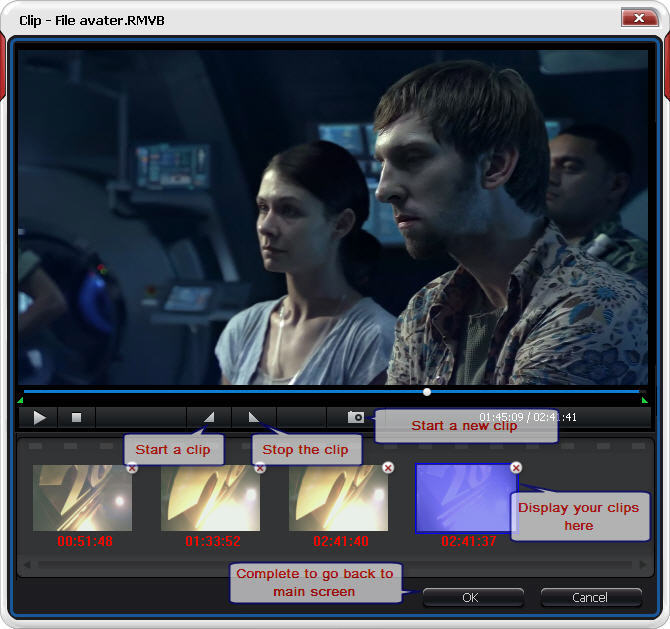Delete the 02:41:40 clip using its red X
This screenshot has width=670, height=629.
(388, 468)
